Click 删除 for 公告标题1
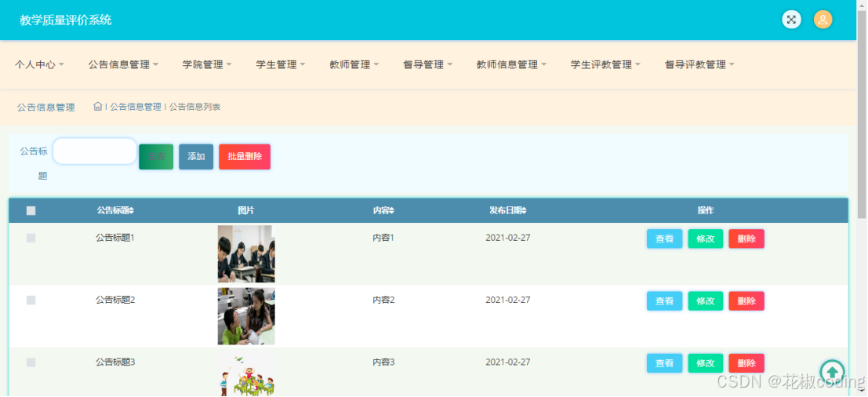Screen dimensions: 868x397 [x=746, y=239]
